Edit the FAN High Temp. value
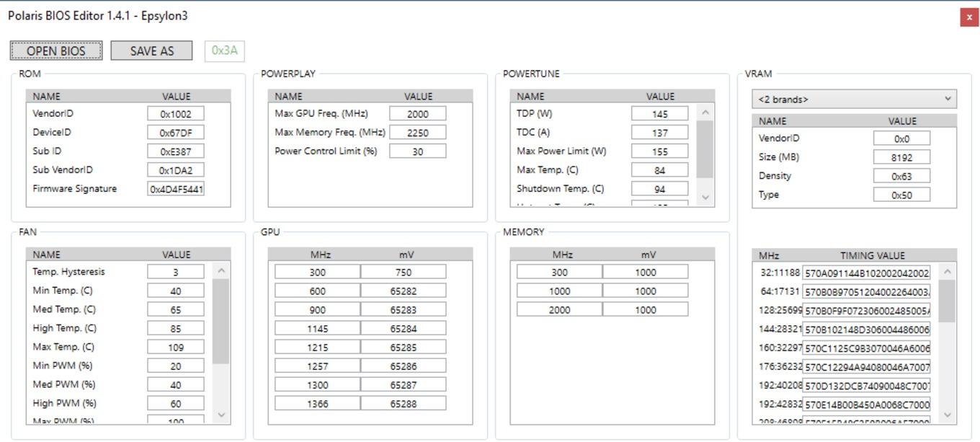Screen dimensions: 980x442 176,328
